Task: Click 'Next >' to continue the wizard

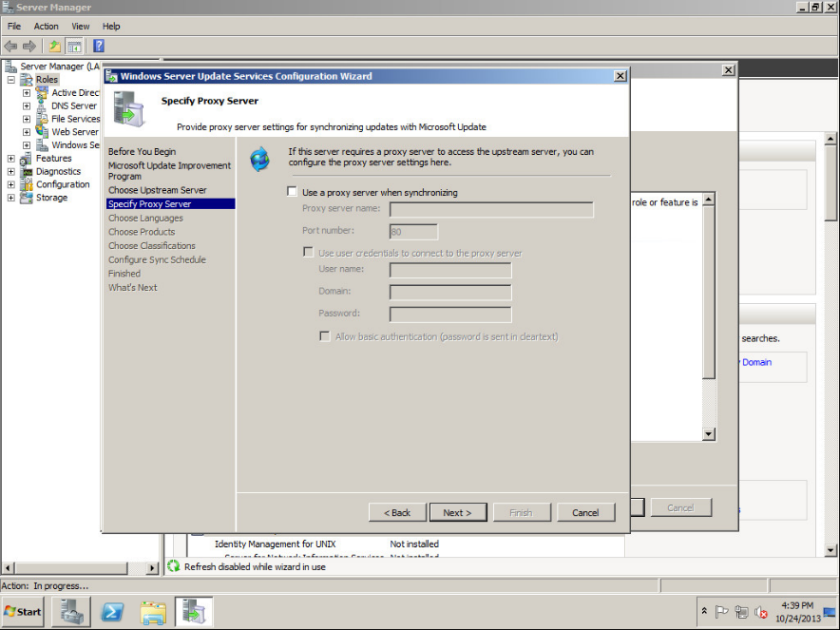Action: click(458, 513)
